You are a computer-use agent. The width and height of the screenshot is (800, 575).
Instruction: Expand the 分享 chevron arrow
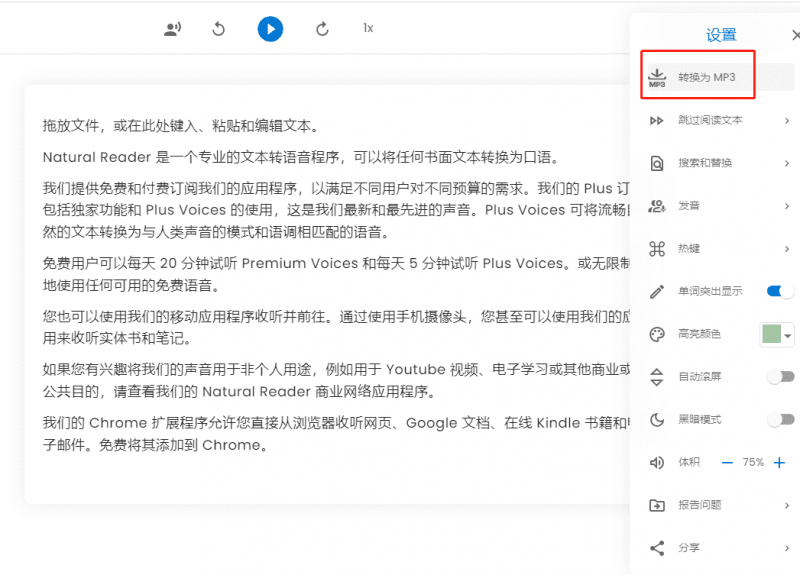pyautogui.click(x=787, y=548)
